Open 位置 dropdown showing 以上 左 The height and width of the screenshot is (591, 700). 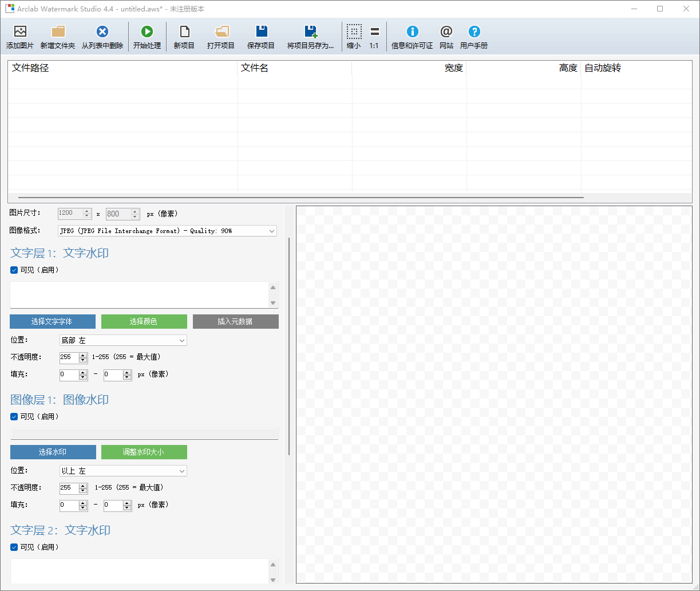[x=123, y=471]
